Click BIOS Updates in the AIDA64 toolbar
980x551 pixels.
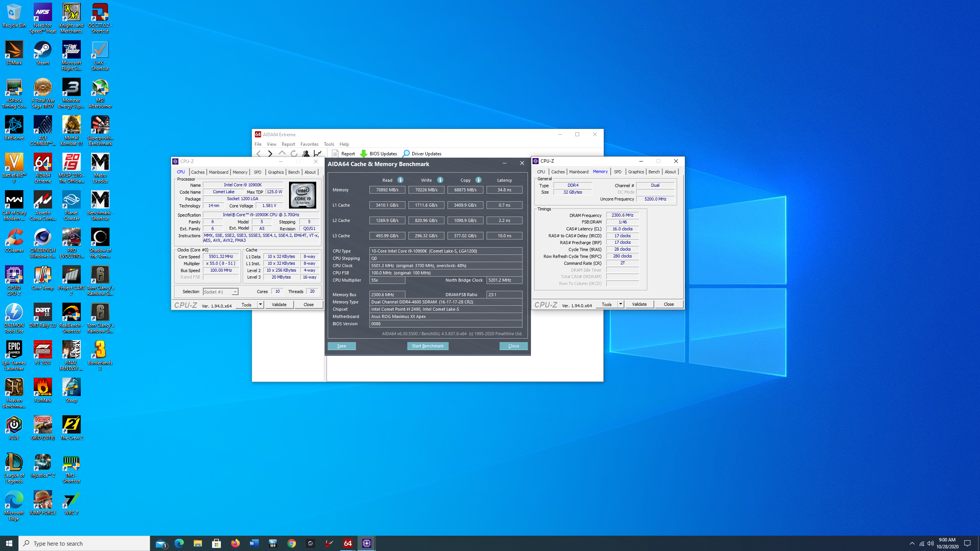coord(379,153)
